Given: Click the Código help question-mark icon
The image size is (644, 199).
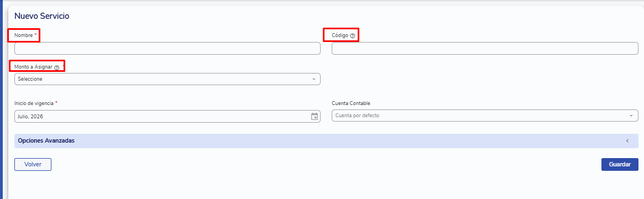Looking at the screenshot, I should [352, 36].
